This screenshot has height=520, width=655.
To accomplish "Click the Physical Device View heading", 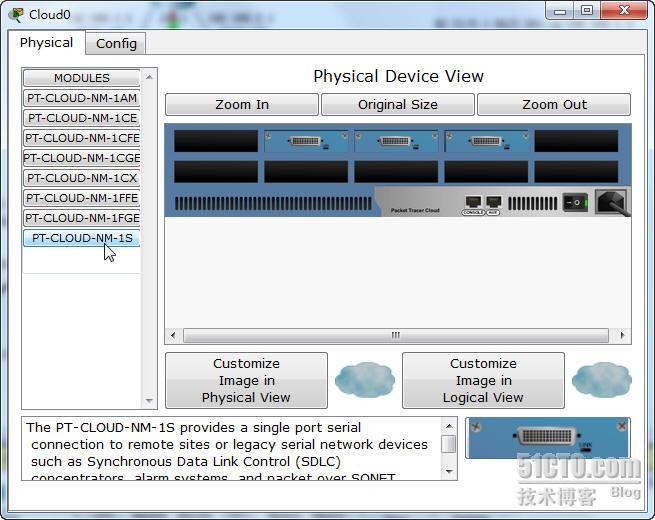I will pos(398,76).
